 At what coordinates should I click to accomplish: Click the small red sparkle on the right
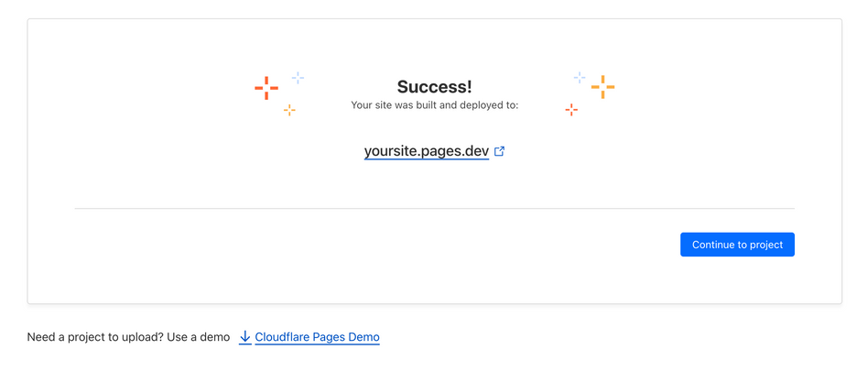571,110
